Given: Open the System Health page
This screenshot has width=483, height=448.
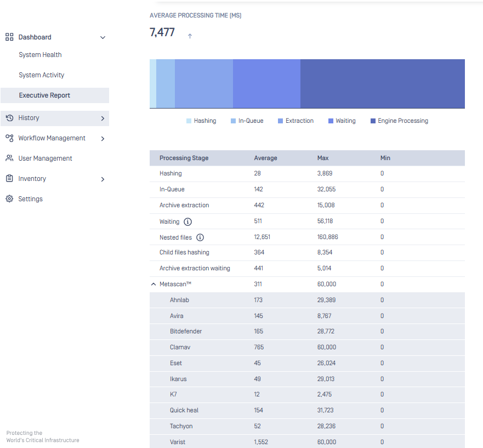Looking at the screenshot, I should click(x=40, y=55).
